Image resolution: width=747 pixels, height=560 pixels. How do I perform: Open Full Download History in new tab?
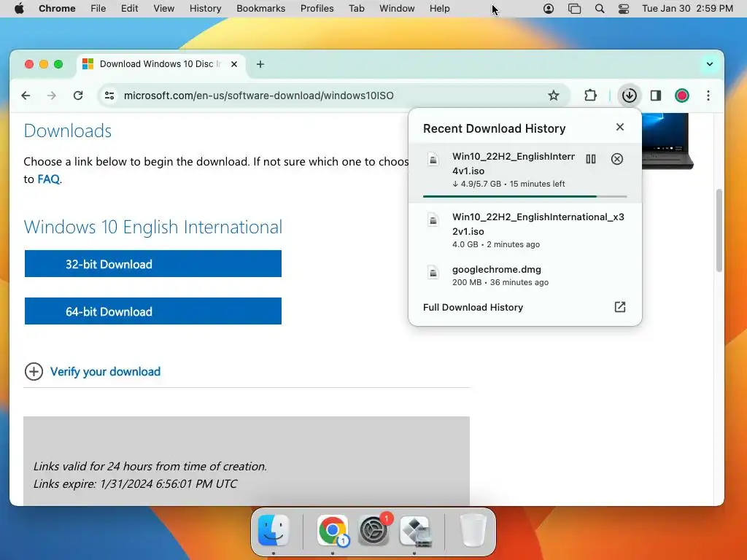pyautogui.click(x=620, y=307)
